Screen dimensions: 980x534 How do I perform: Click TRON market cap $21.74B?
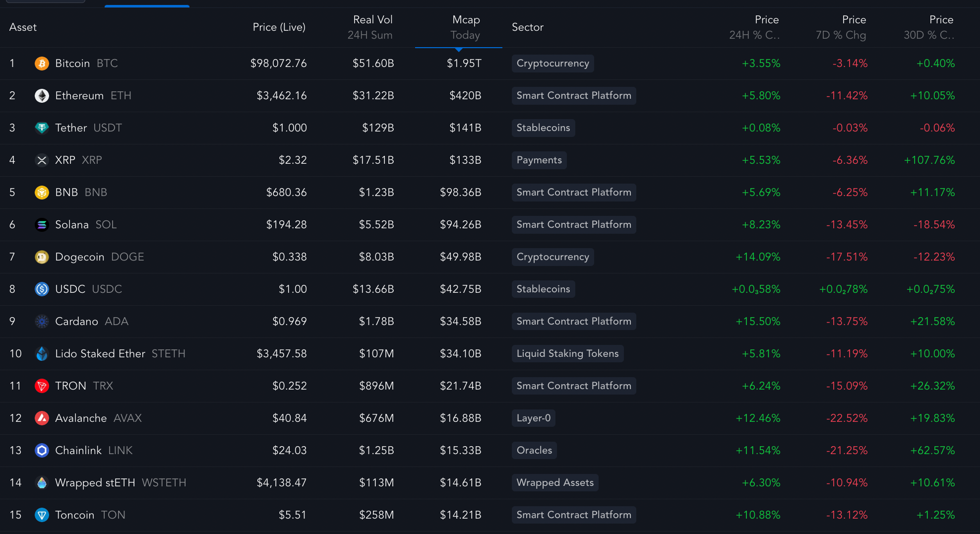click(x=460, y=386)
